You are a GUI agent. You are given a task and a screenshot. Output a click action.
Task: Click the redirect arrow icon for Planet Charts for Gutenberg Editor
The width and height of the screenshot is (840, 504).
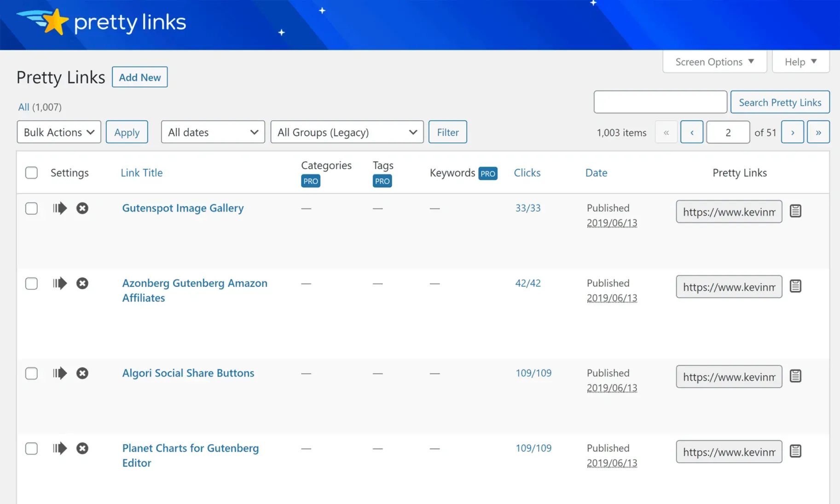60,448
